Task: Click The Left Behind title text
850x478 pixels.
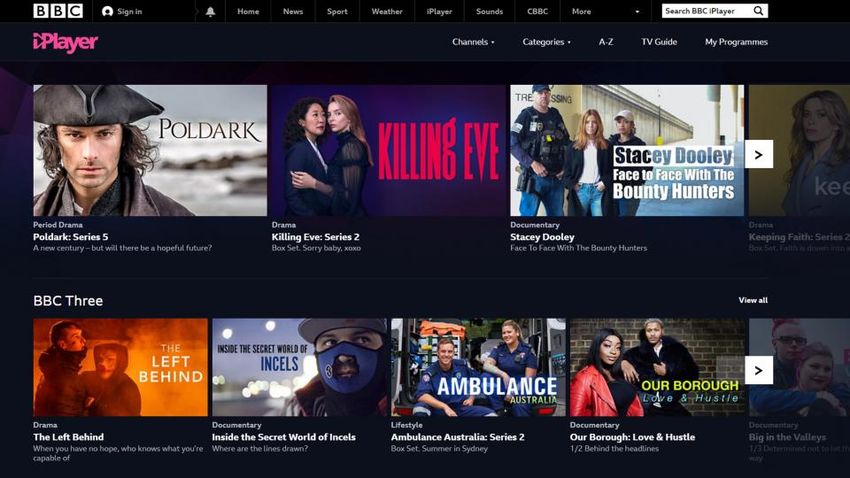Action: point(68,437)
